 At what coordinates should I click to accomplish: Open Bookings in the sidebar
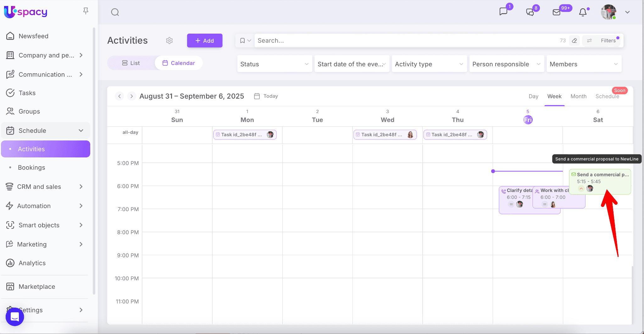click(31, 167)
